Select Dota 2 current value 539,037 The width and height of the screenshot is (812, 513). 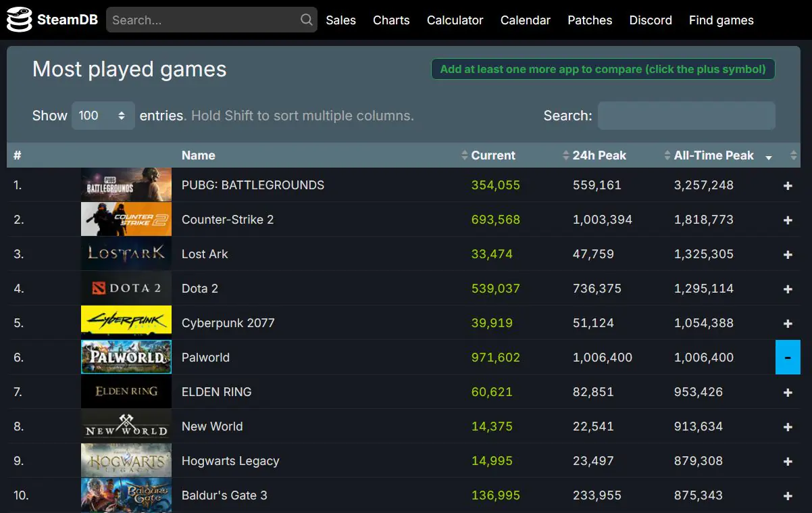(x=496, y=289)
